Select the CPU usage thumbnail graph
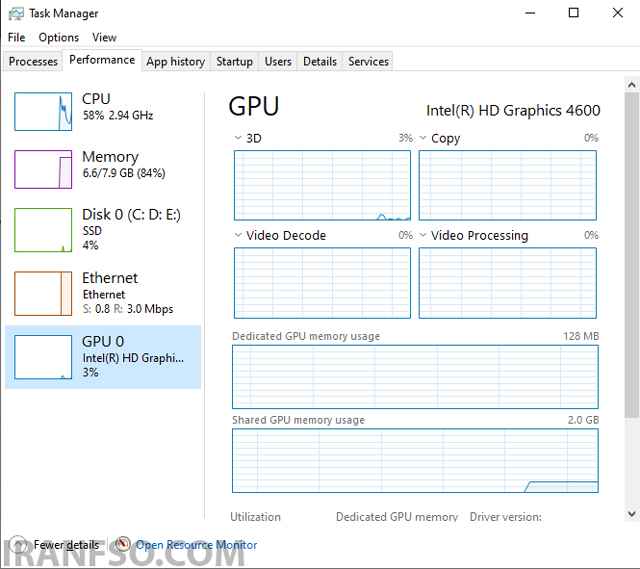Image resolution: width=640 pixels, height=569 pixels. (43, 111)
